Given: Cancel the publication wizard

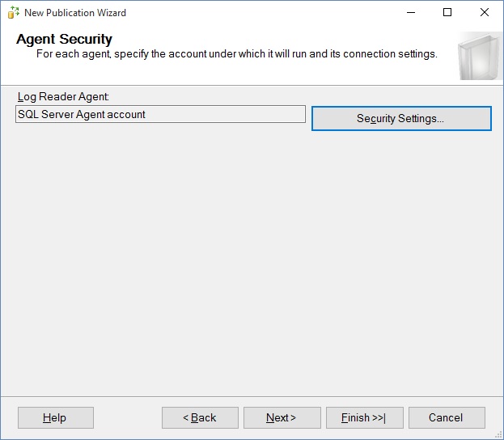Looking at the screenshot, I should pyautogui.click(x=447, y=417).
